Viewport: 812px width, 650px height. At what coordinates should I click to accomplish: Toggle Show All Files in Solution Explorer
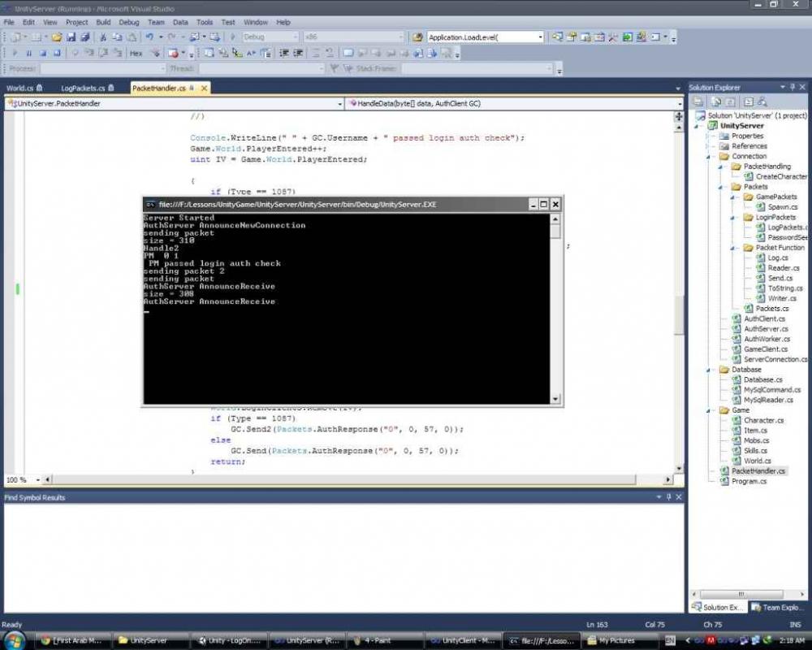tap(715, 102)
